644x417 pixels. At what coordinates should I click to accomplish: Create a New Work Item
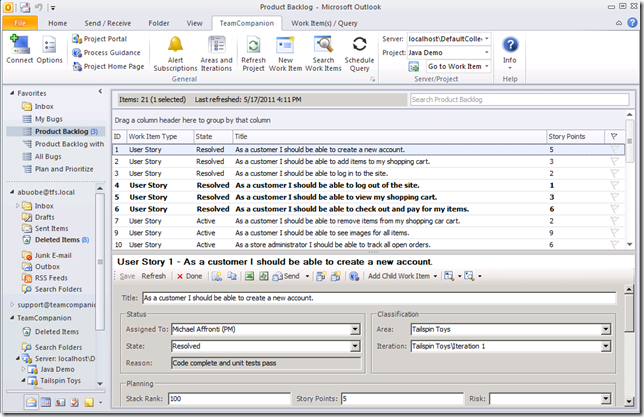click(285, 53)
